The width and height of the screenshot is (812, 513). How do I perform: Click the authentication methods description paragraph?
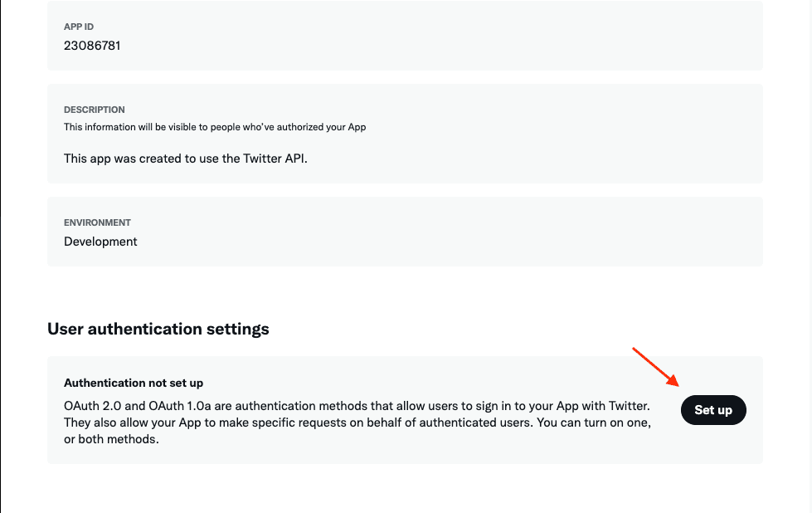tap(357, 422)
